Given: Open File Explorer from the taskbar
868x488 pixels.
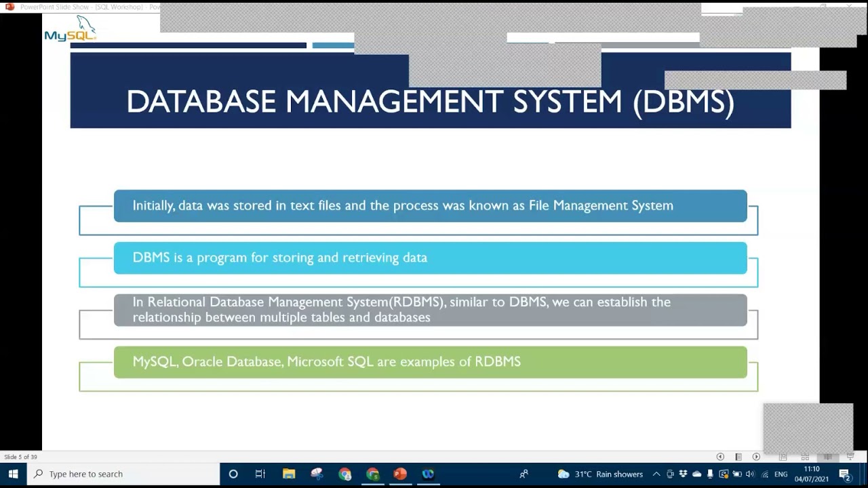Looking at the screenshot, I should [289, 474].
